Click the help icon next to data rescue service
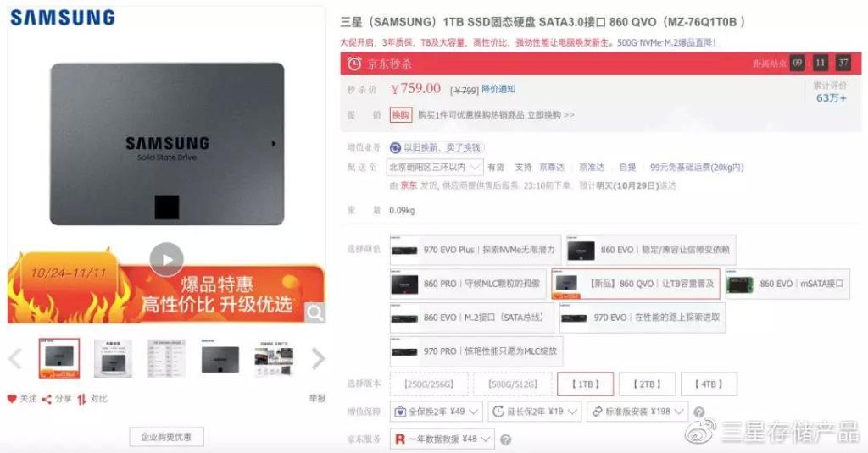868x453 pixels. (x=505, y=439)
